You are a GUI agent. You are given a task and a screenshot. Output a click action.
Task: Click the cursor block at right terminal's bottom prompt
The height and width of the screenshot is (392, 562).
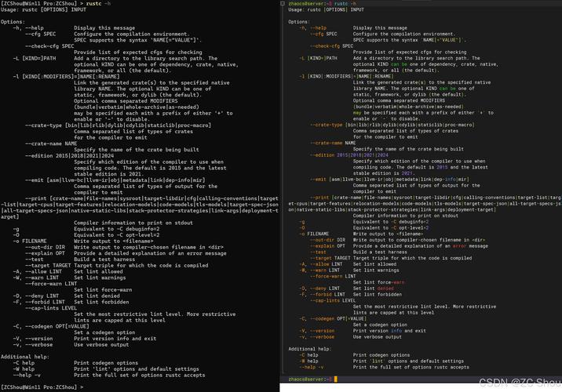point(335,379)
